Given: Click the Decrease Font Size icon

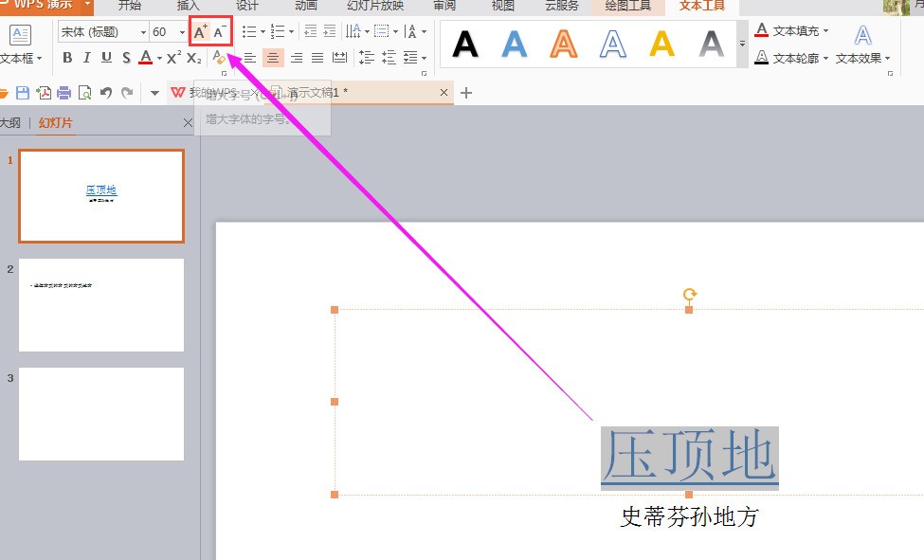Looking at the screenshot, I should pos(217,31).
